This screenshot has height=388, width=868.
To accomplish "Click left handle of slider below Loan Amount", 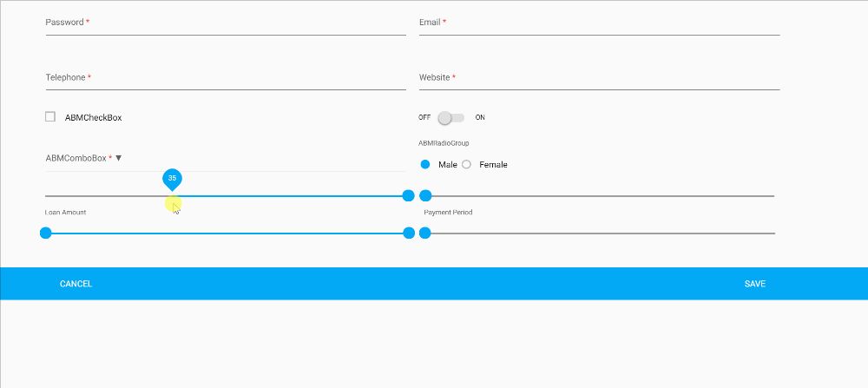I will pos(46,233).
